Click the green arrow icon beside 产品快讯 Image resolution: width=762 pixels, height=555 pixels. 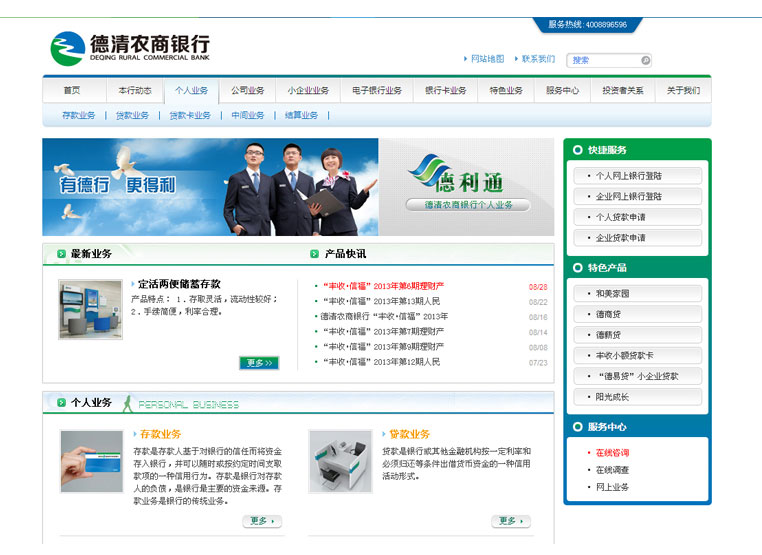[x=315, y=254]
